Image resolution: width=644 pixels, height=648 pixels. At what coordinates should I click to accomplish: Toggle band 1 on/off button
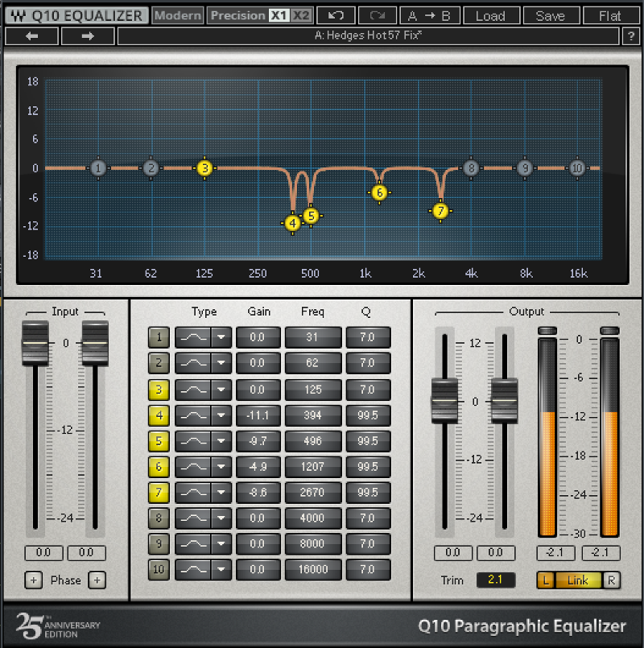pyautogui.click(x=159, y=337)
